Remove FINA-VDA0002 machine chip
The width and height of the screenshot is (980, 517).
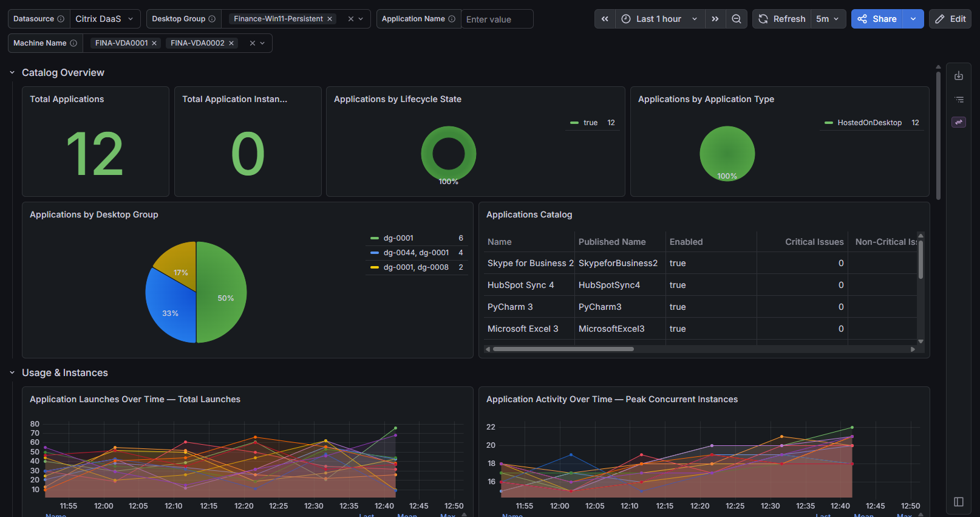point(231,43)
